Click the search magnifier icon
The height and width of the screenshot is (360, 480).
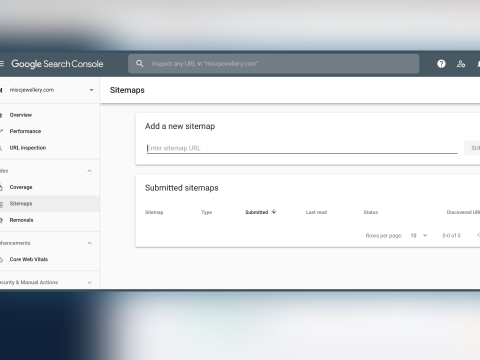click(x=140, y=63)
